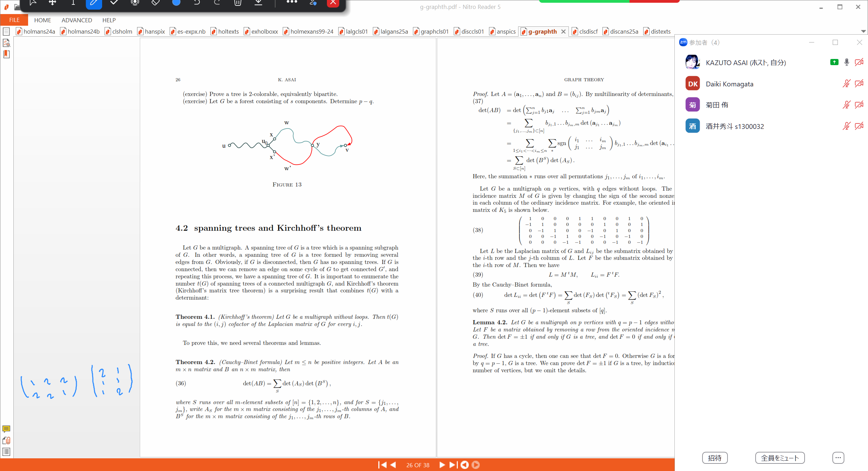Viewport: 868px width, 471px height.
Task: Activate the text insertion annotation tool
Action: coord(73,3)
